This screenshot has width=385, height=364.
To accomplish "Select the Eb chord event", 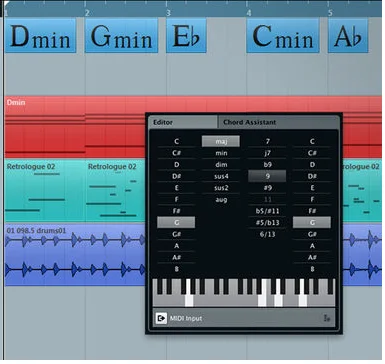I will click(186, 36).
